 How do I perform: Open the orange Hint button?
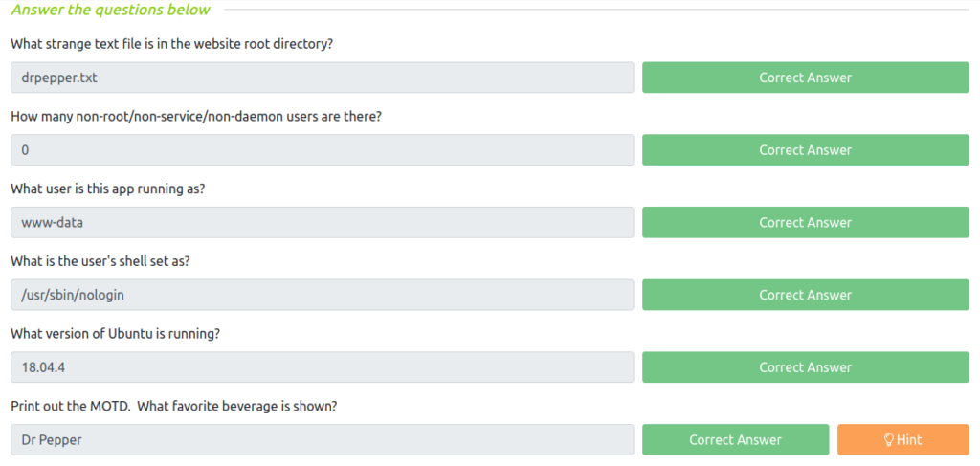[x=903, y=440]
